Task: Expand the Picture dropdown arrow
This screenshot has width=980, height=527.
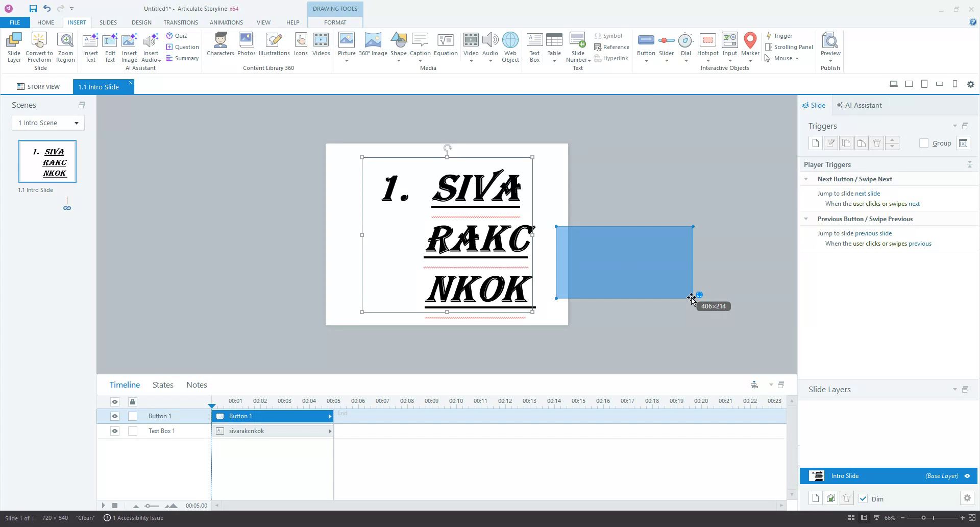Action: [x=347, y=60]
